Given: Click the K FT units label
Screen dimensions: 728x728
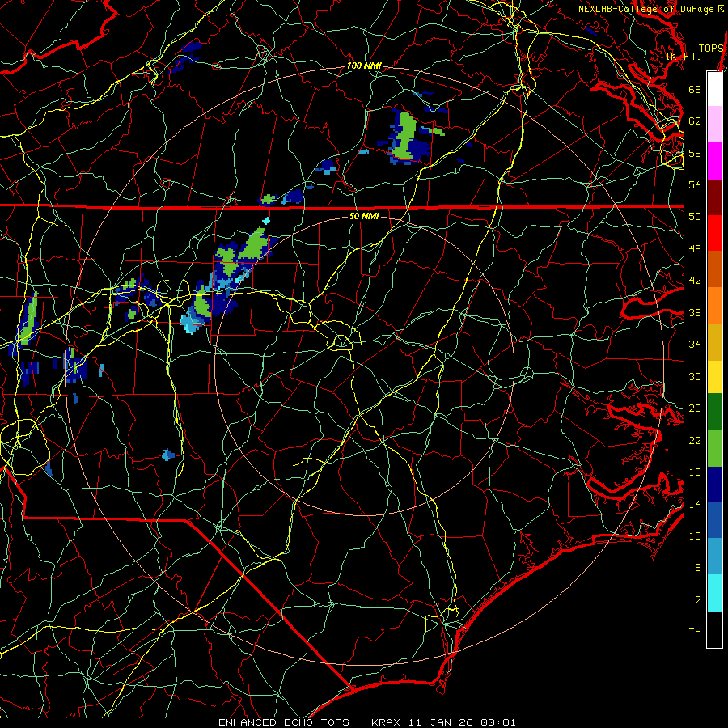Looking at the screenshot, I should [x=684, y=56].
